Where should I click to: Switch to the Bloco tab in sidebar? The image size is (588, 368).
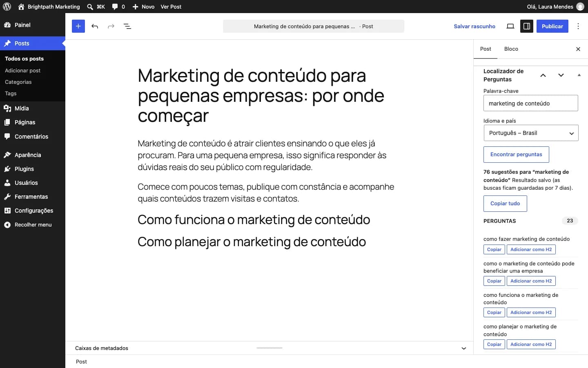pos(511,49)
